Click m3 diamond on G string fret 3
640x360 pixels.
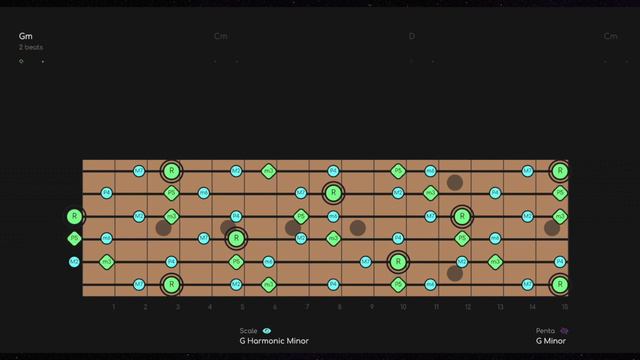171,216
